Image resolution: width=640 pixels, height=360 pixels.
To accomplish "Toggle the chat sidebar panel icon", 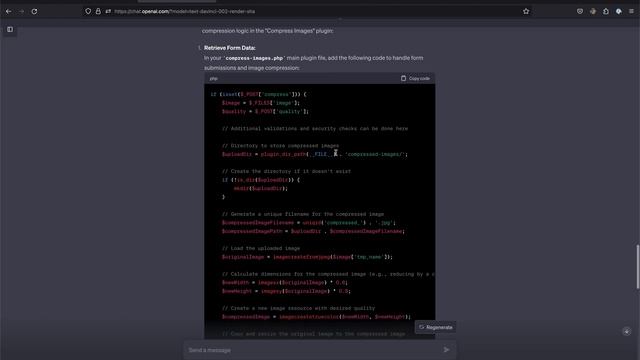I will [10, 29].
